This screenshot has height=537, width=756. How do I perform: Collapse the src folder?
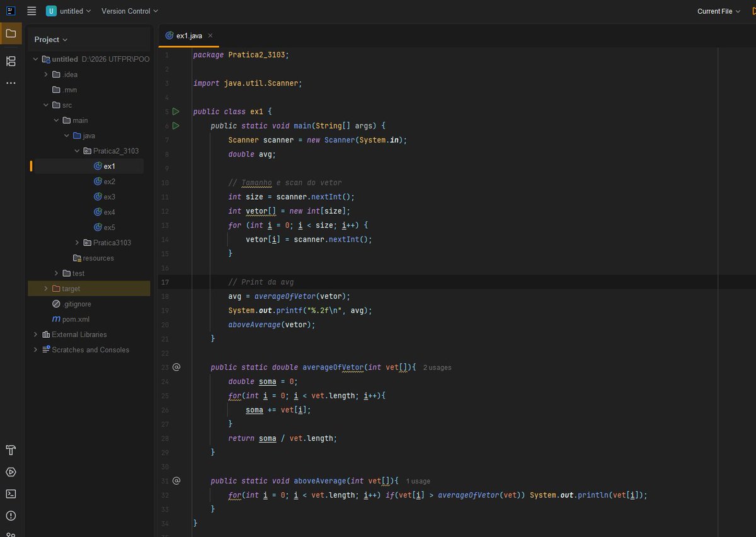(x=46, y=105)
